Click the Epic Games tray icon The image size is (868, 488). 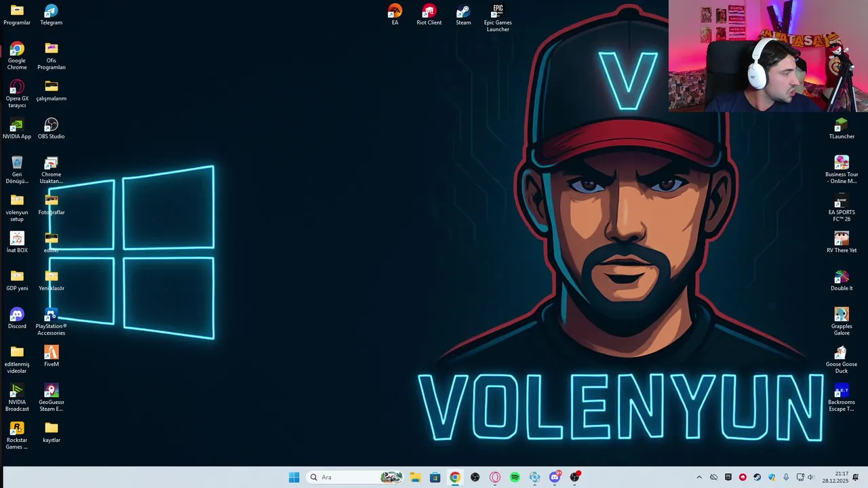click(728, 477)
